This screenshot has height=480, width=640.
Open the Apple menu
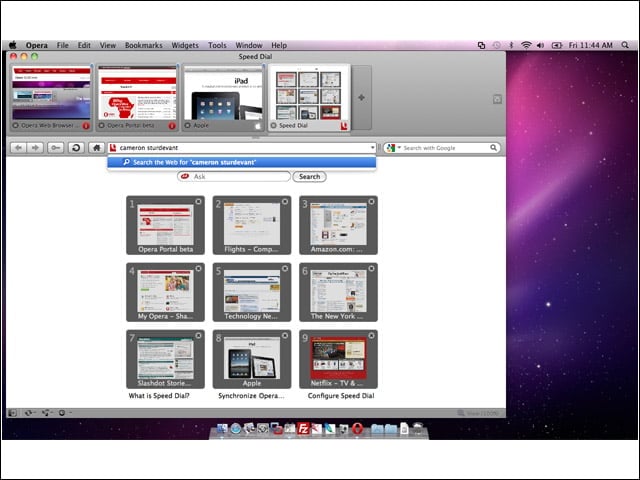coord(13,45)
